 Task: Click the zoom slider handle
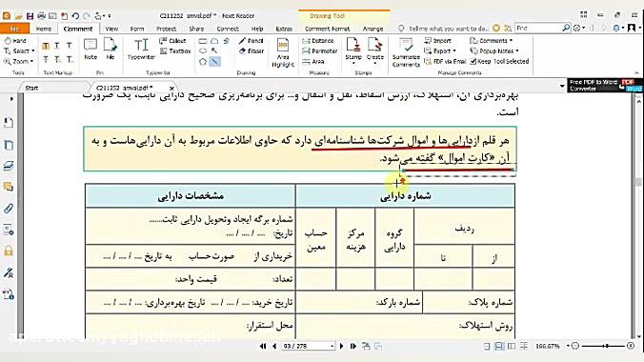click(606, 347)
